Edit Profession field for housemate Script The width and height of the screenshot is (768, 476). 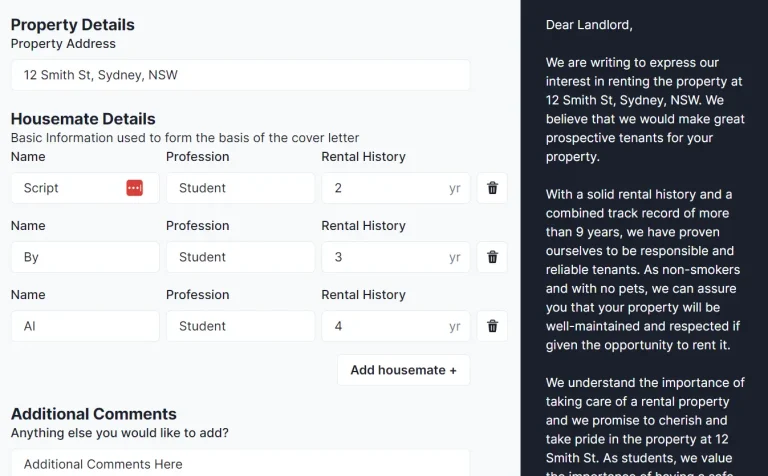click(240, 188)
